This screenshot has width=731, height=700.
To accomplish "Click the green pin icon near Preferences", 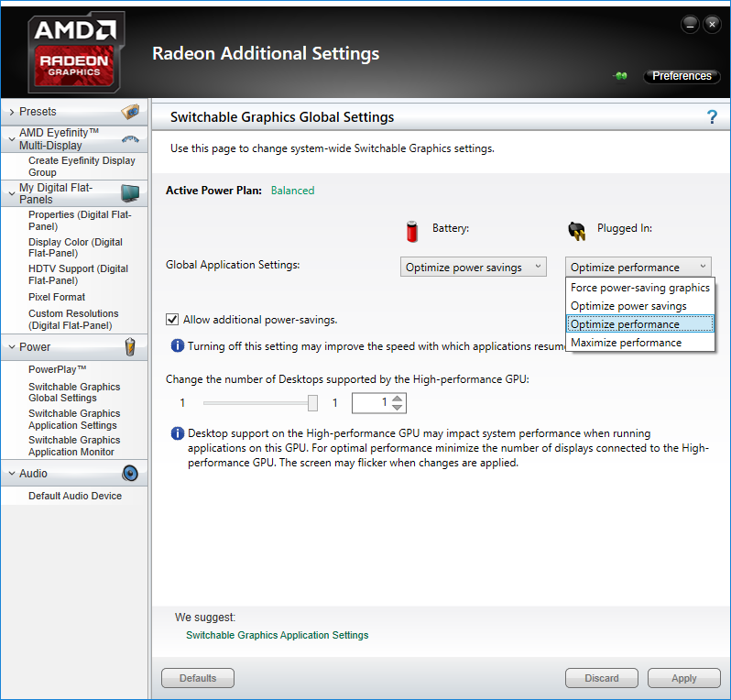I will (x=620, y=77).
